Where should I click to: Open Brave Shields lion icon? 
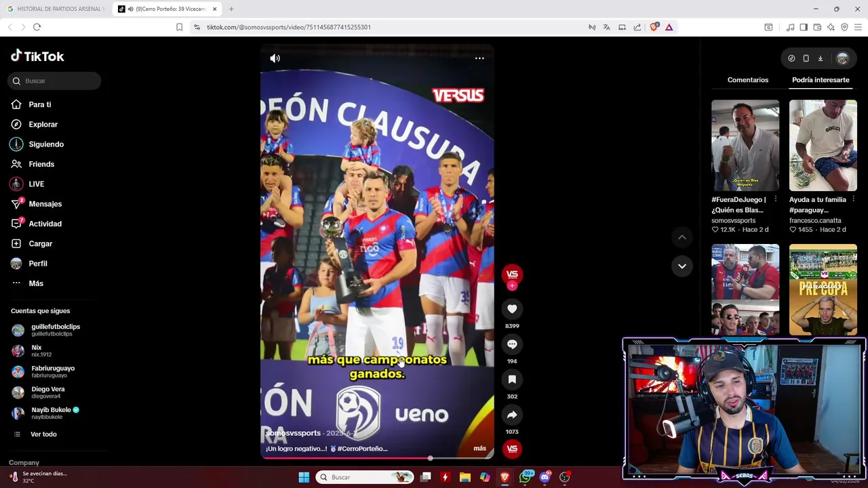654,27
